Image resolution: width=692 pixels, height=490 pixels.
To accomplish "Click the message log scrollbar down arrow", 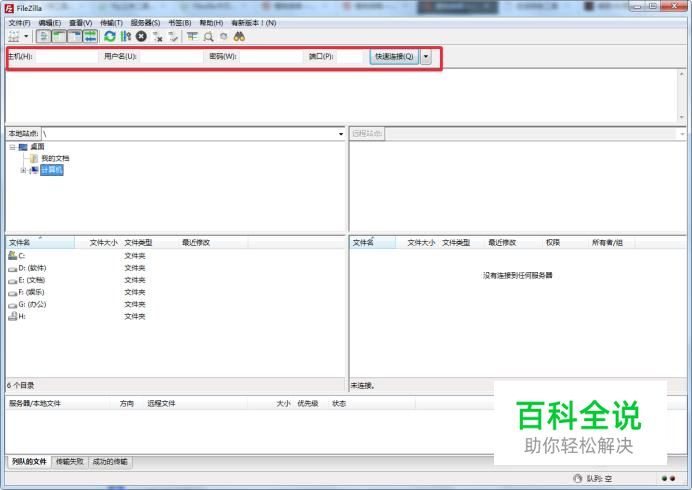I will tap(681, 117).
